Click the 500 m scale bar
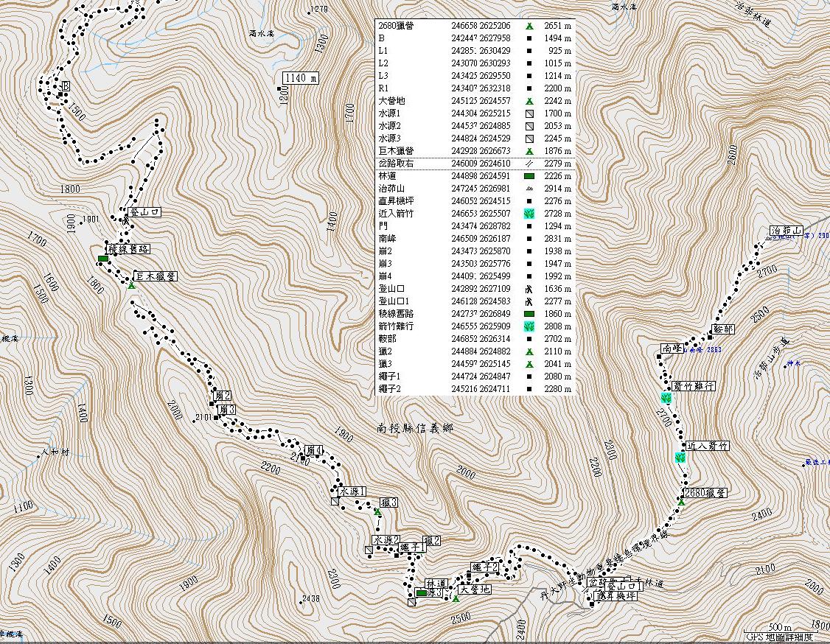 [781, 628]
